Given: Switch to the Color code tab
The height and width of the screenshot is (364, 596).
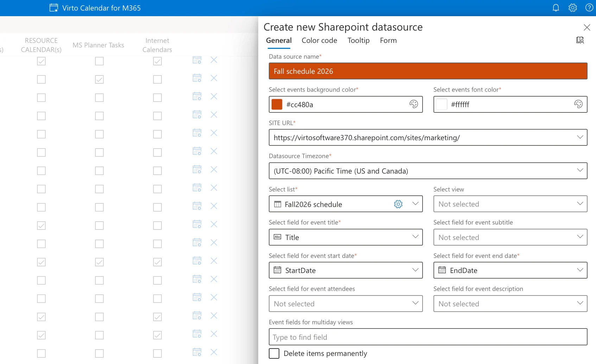Looking at the screenshot, I should point(319,40).
